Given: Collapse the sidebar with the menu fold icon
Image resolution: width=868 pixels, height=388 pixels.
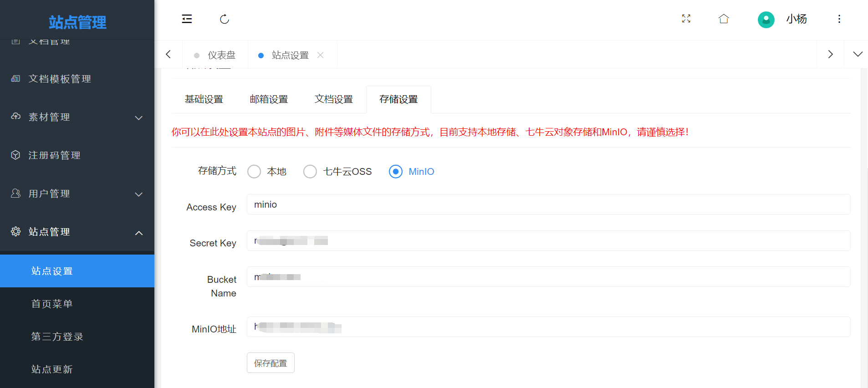Looking at the screenshot, I should click(x=187, y=19).
